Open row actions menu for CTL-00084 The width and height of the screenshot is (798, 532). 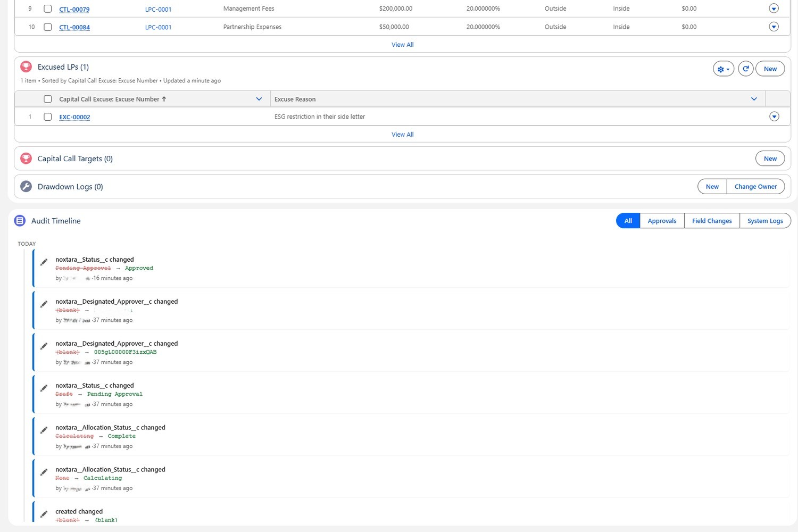[774, 27]
